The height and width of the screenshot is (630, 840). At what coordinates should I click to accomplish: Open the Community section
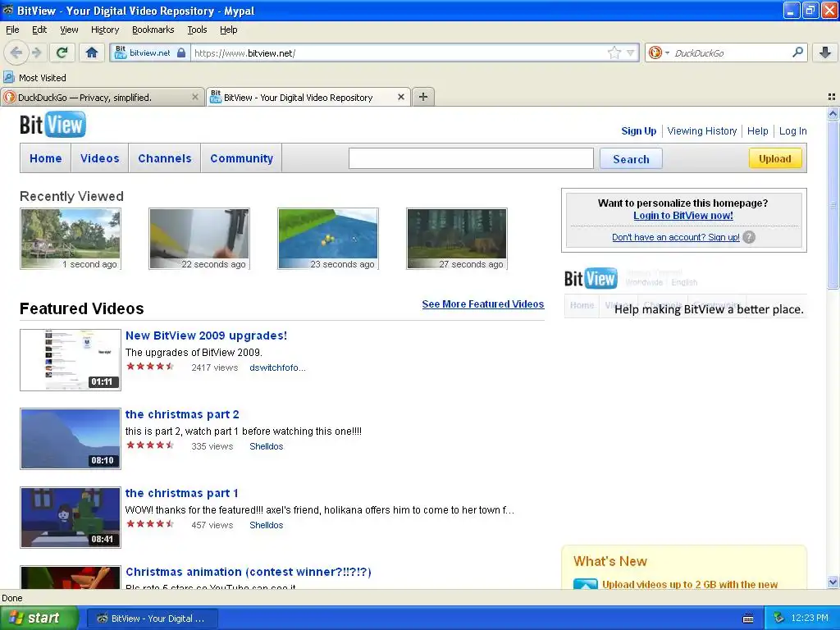[x=242, y=158]
